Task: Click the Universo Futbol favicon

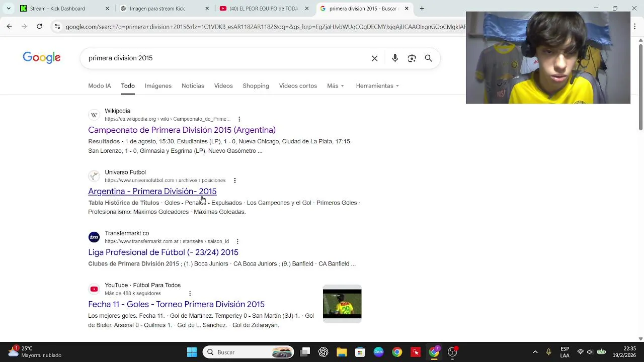Action: (94, 176)
